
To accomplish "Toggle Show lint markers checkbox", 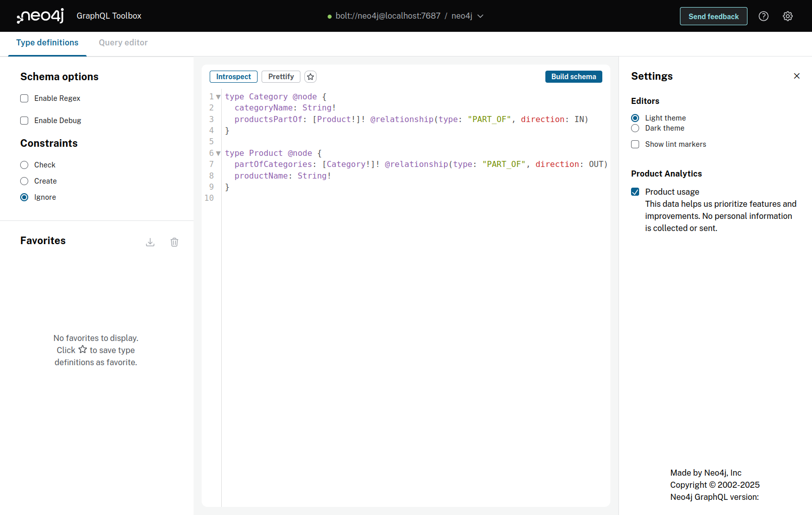I will pos(635,144).
